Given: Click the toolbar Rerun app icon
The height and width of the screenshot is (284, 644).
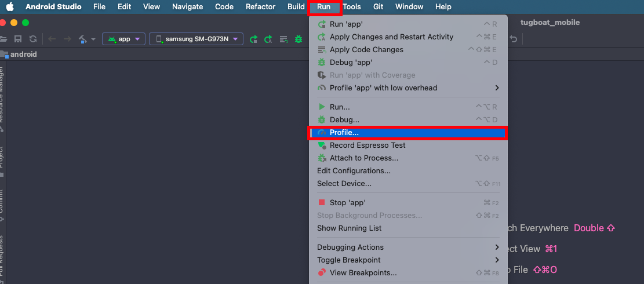Looking at the screenshot, I should (x=254, y=39).
